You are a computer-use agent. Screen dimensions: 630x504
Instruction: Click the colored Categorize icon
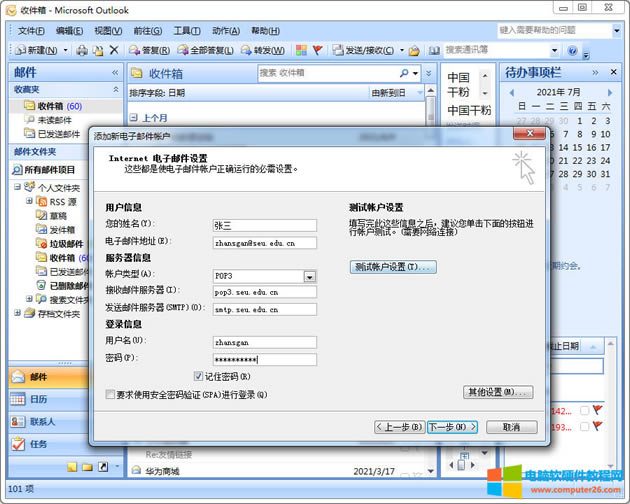click(x=301, y=50)
